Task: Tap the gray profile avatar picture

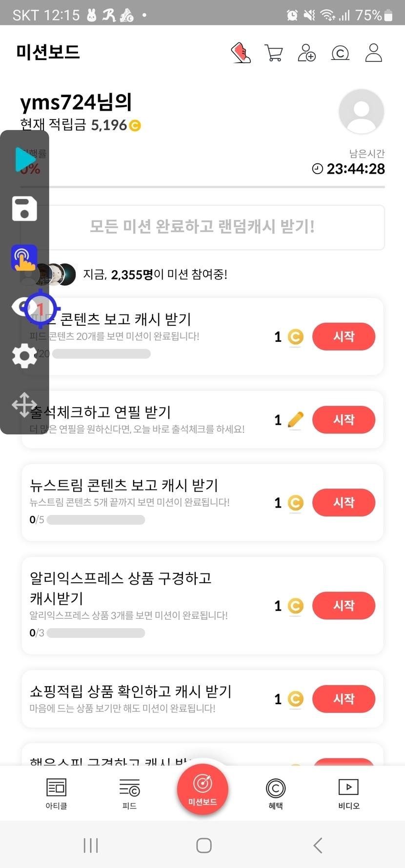Action: coord(361,112)
